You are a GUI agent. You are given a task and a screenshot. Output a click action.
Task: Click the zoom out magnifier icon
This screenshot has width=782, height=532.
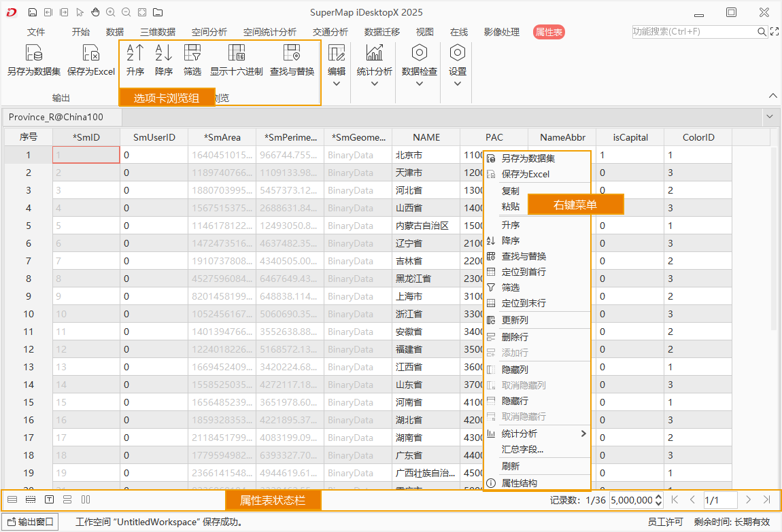(x=126, y=12)
